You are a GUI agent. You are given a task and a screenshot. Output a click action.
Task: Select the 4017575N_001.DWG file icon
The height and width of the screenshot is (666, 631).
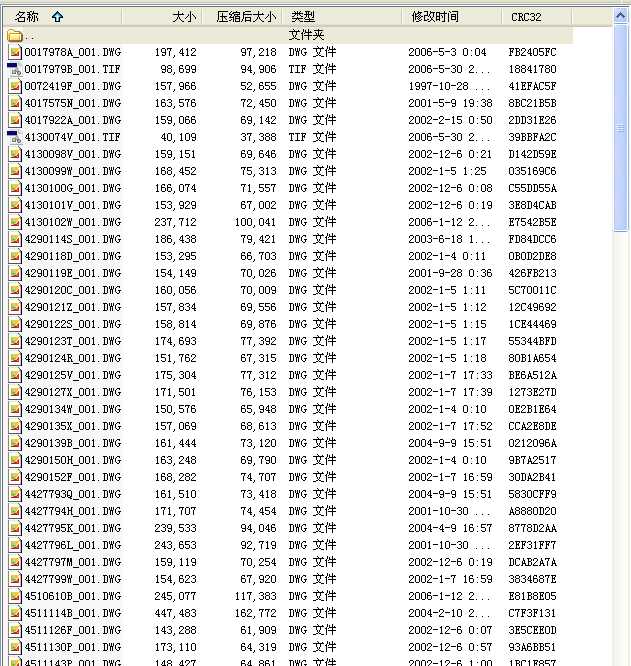tap(15, 103)
